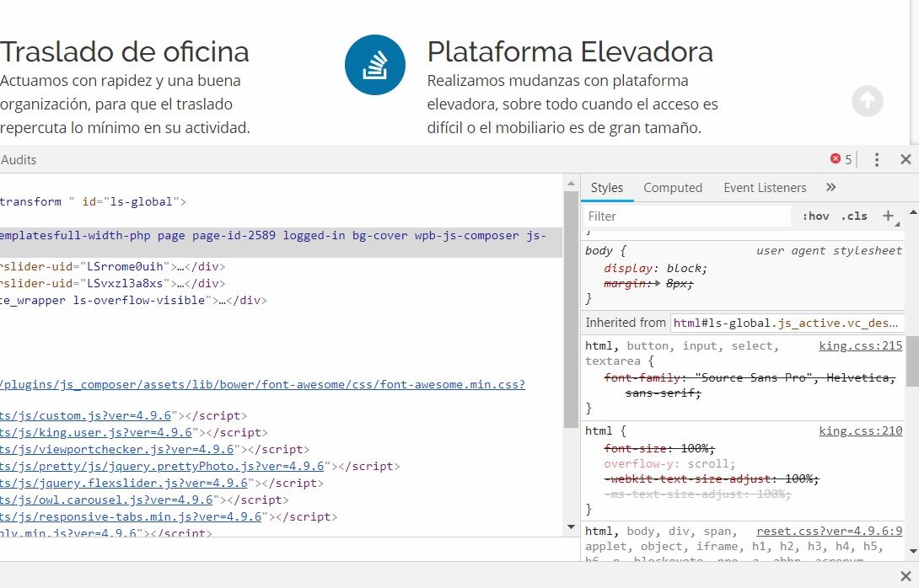
Task: Switch to the Computed tab
Action: 673,187
